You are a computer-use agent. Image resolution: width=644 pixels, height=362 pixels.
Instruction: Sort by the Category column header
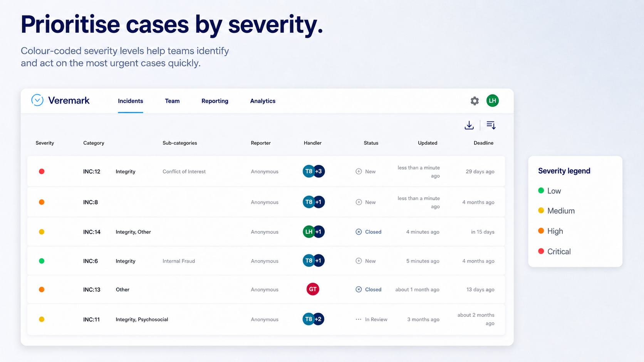point(94,143)
